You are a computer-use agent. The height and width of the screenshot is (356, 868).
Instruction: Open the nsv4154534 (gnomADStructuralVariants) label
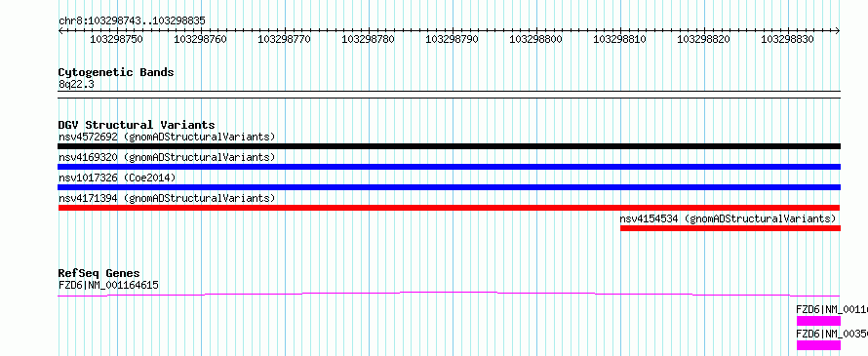tap(728, 218)
